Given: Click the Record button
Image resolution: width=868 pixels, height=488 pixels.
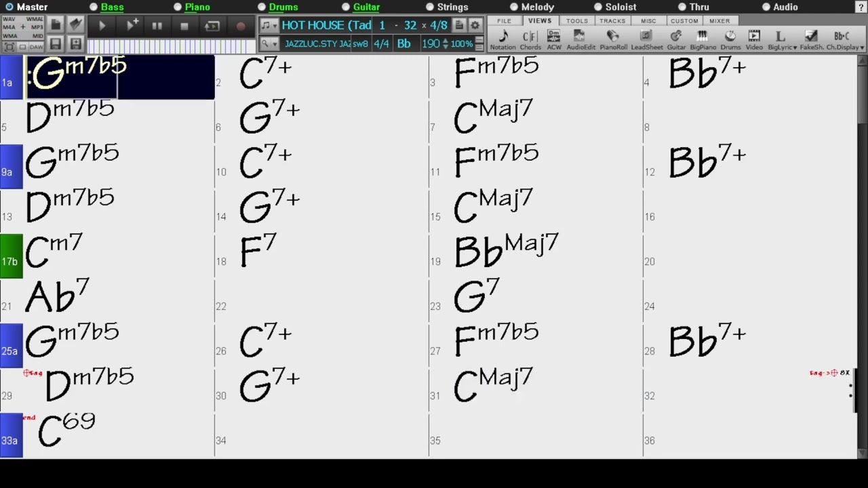Looking at the screenshot, I should [x=240, y=26].
